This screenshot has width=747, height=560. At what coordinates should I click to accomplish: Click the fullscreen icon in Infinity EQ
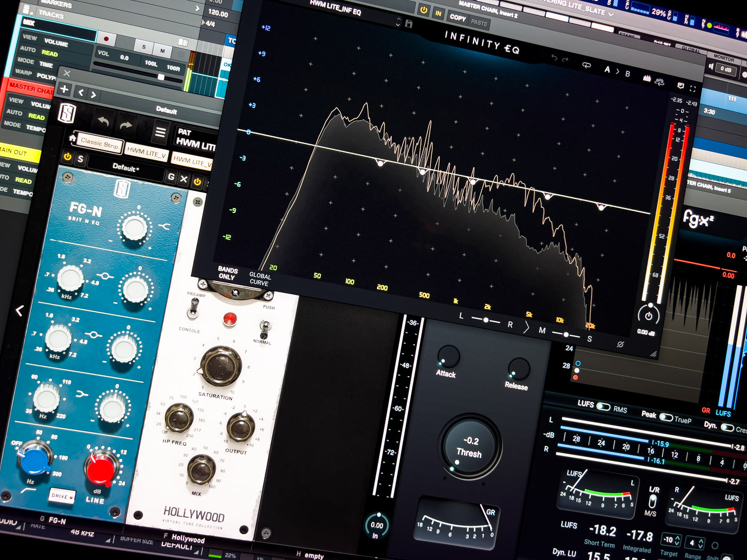coord(693,88)
